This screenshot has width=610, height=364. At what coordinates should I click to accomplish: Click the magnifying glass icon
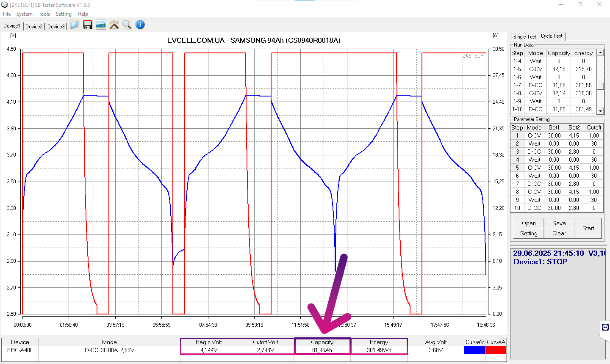pyautogui.click(x=127, y=25)
